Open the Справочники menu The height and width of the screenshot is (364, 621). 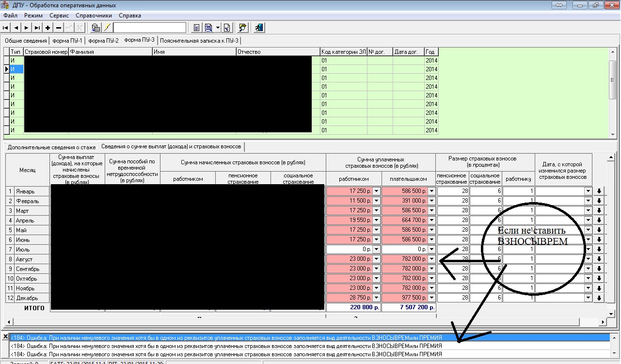[94, 16]
